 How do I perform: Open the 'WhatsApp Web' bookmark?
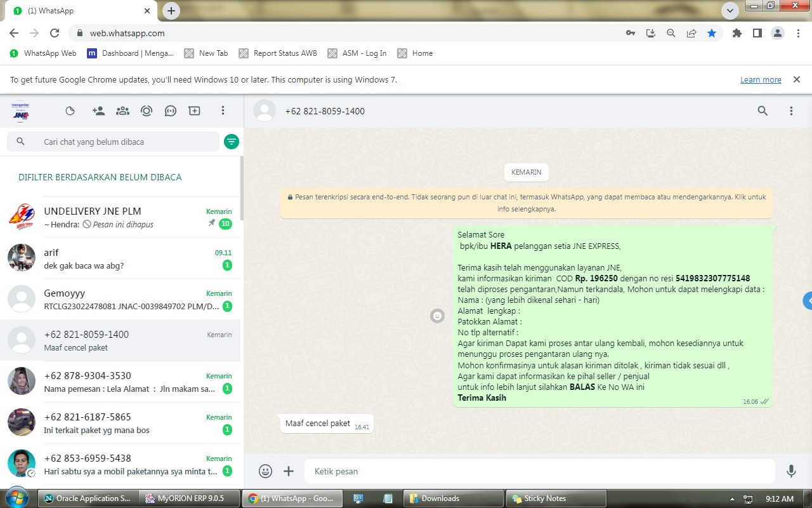(x=43, y=53)
